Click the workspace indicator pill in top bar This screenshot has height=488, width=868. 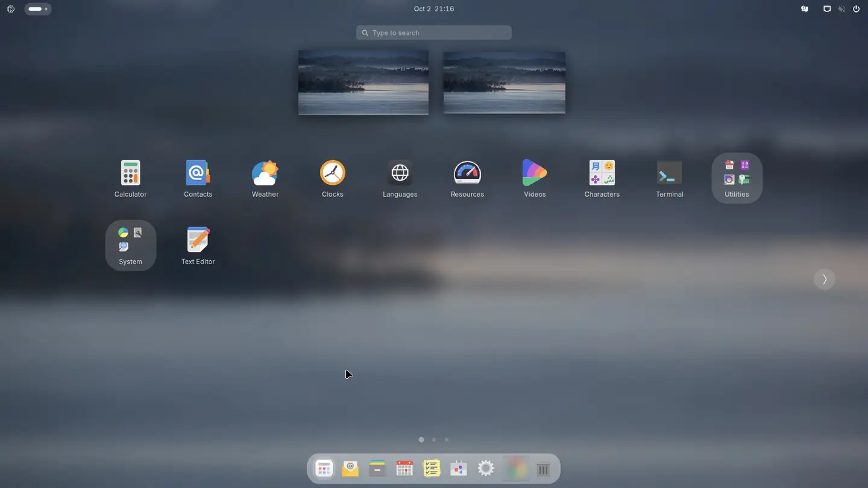pyautogui.click(x=38, y=9)
